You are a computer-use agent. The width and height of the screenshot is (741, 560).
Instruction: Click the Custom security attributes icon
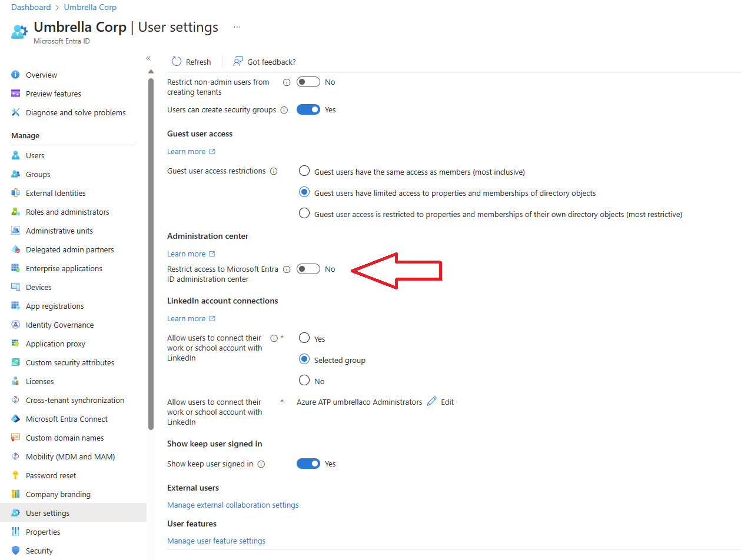pyautogui.click(x=16, y=362)
